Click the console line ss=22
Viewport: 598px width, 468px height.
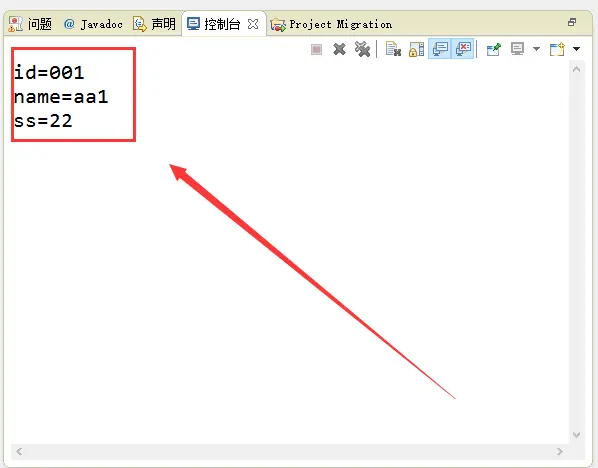point(43,121)
